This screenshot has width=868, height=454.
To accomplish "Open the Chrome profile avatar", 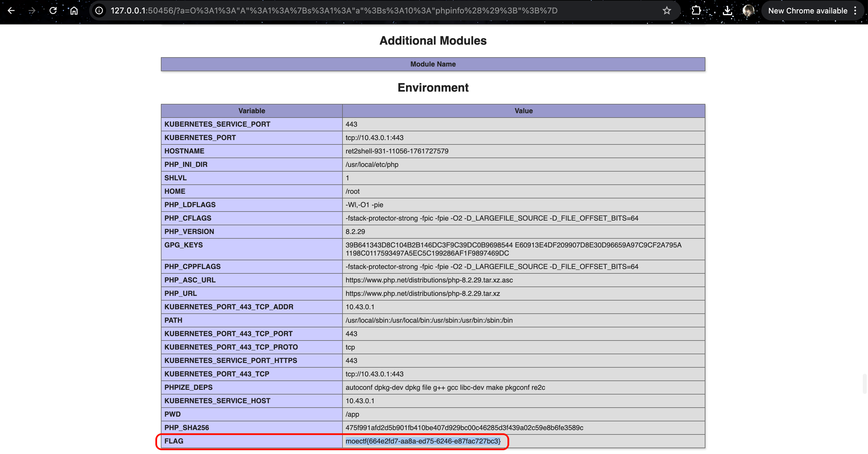I will point(748,11).
